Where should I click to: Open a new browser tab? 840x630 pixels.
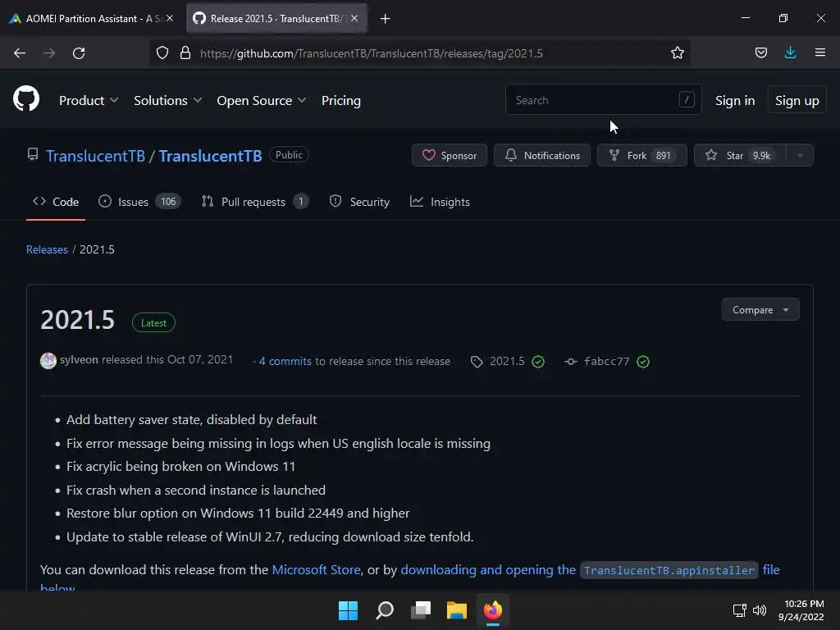click(385, 19)
